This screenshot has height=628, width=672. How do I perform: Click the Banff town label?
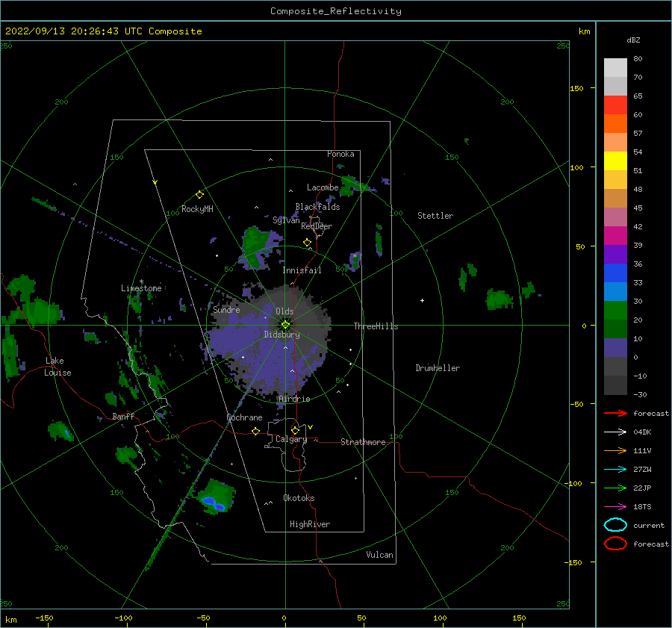tap(123, 416)
